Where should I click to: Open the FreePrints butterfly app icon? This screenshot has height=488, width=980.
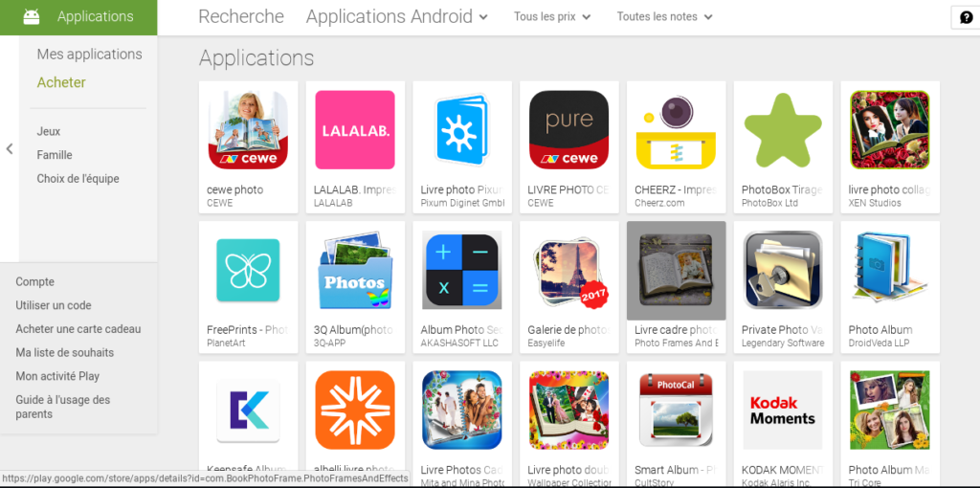pos(248,270)
